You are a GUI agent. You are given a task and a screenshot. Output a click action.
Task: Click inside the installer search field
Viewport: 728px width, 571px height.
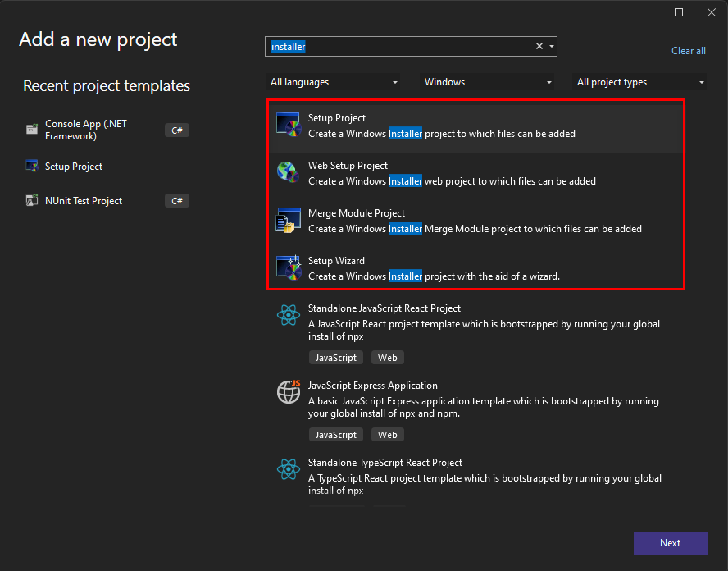click(394, 46)
